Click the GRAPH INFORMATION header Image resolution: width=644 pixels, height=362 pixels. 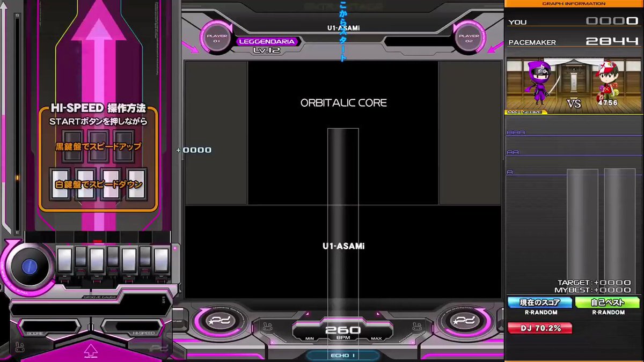[x=574, y=4]
